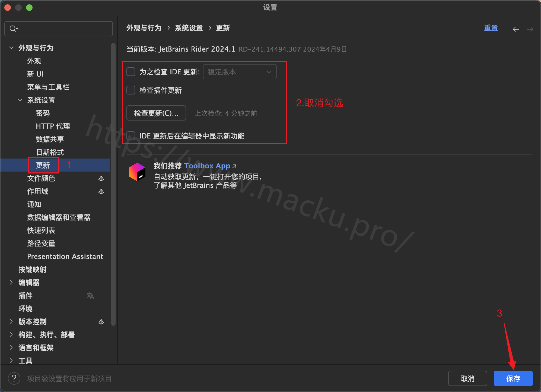
Task: Click the project-level icon beside 文件颜色
Action: (x=101, y=178)
